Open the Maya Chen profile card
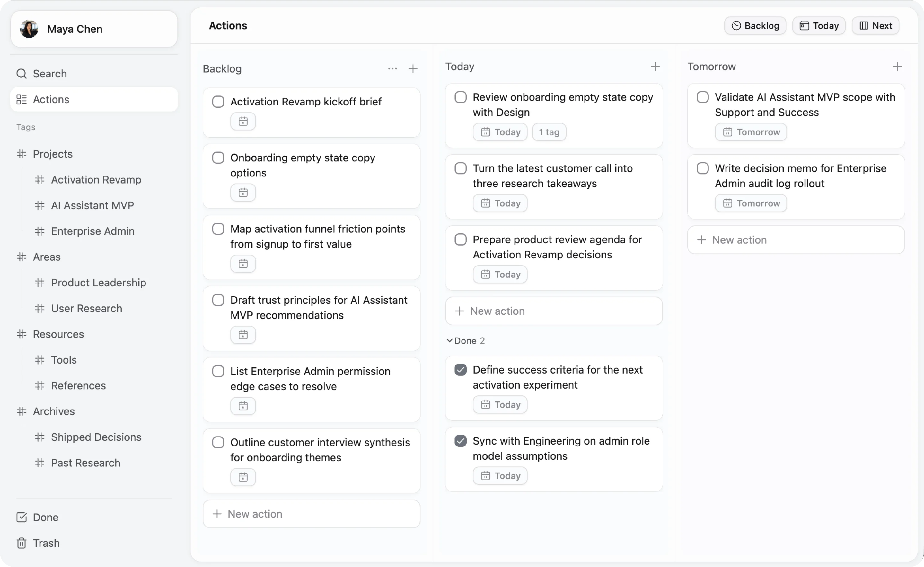This screenshot has width=924, height=567. (x=94, y=29)
